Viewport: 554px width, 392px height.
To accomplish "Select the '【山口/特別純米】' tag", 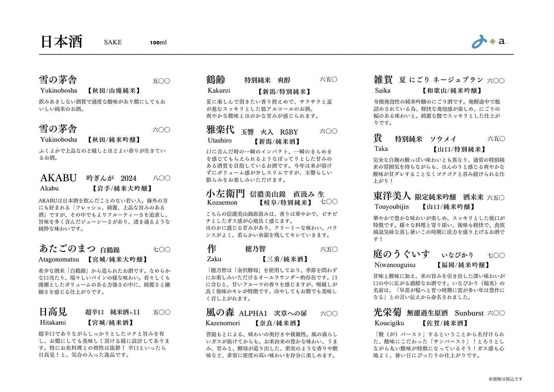I will (459, 149).
